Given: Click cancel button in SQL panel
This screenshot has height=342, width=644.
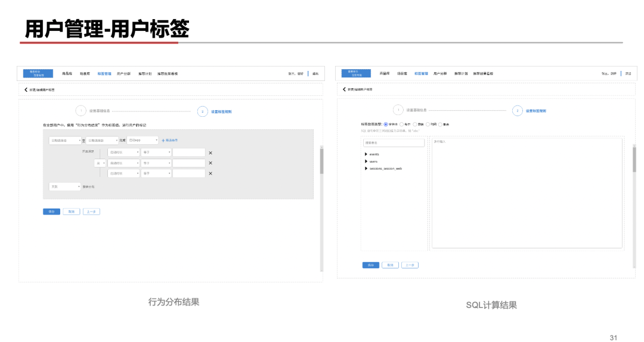Looking at the screenshot, I should coord(390,265).
